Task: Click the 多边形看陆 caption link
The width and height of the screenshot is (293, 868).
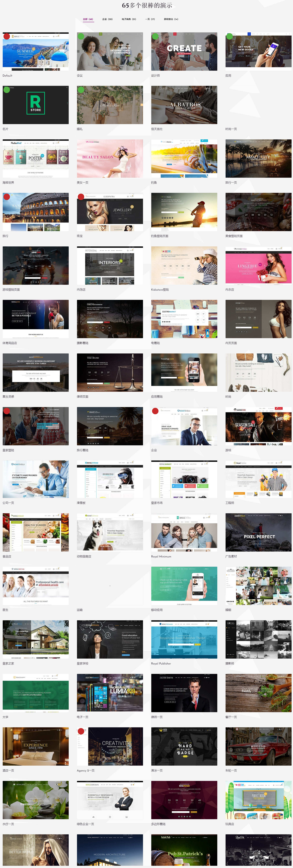Action: 158,824
